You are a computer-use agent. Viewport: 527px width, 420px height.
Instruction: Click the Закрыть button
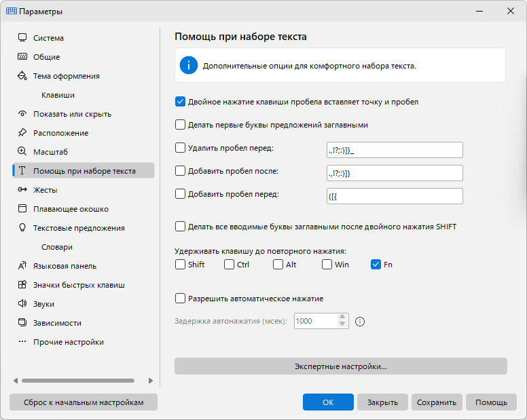[382, 402]
